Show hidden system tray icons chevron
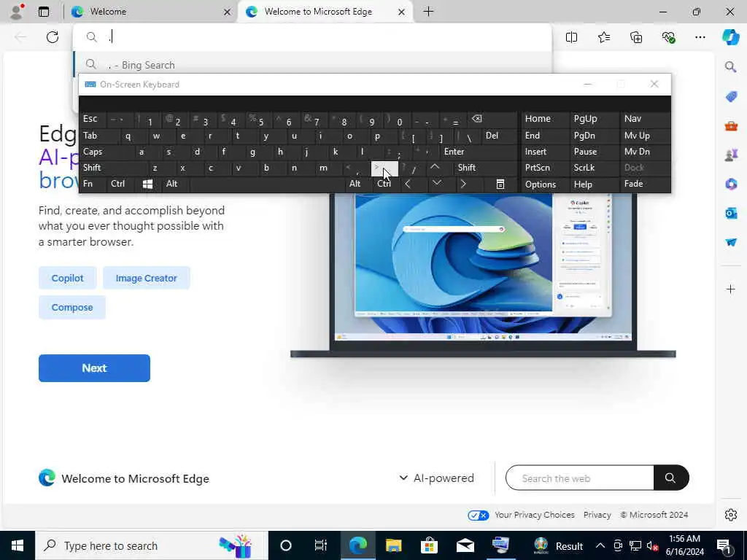This screenshot has width=747, height=560. tap(600, 545)
